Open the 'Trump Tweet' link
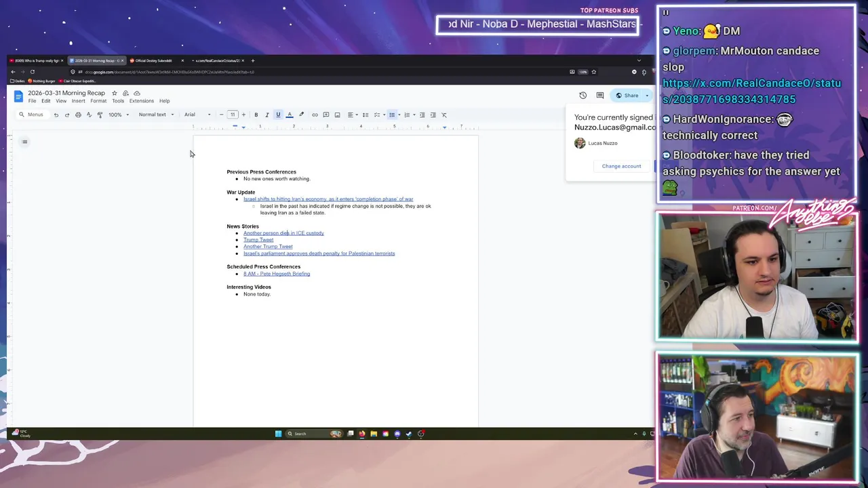This screenshot has width=868, height=488. 258,240
